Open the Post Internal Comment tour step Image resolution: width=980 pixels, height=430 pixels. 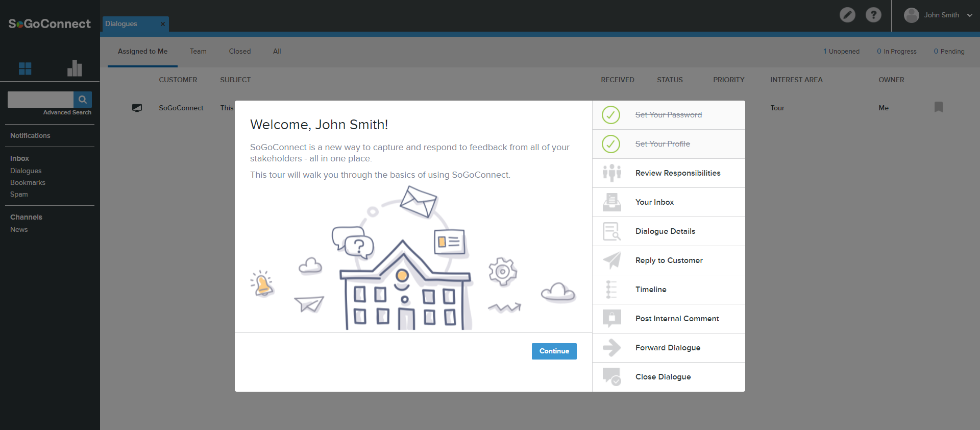pos(669,319)
